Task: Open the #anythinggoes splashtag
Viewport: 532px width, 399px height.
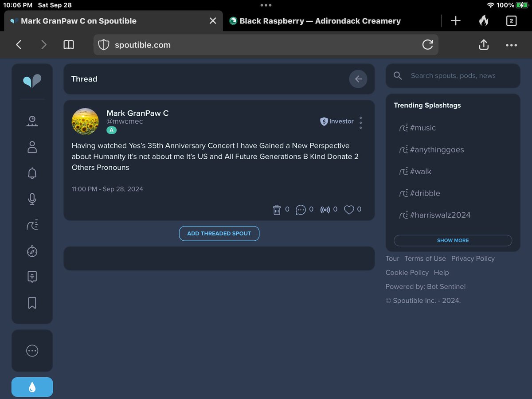Action: point(431,149)
